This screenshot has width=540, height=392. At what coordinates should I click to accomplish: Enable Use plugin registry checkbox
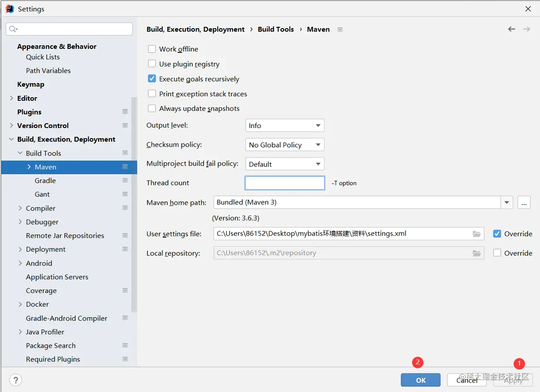[x=152, y=64]
